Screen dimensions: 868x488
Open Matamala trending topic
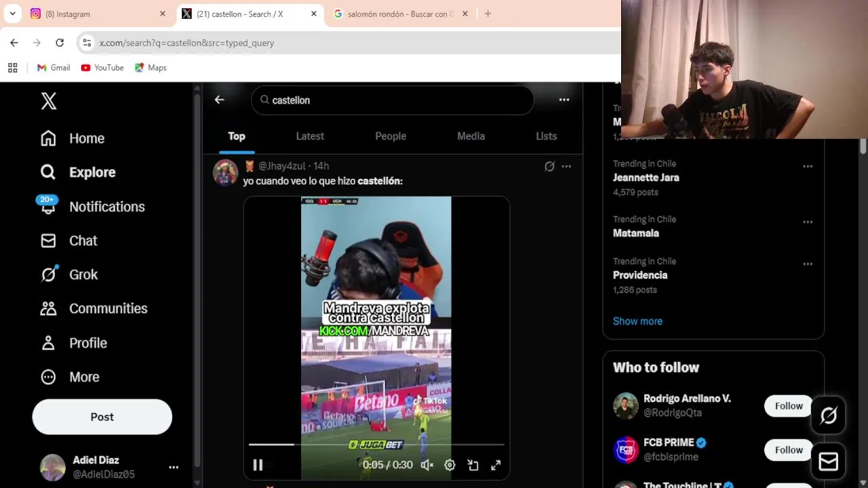[x=636, y=233]
